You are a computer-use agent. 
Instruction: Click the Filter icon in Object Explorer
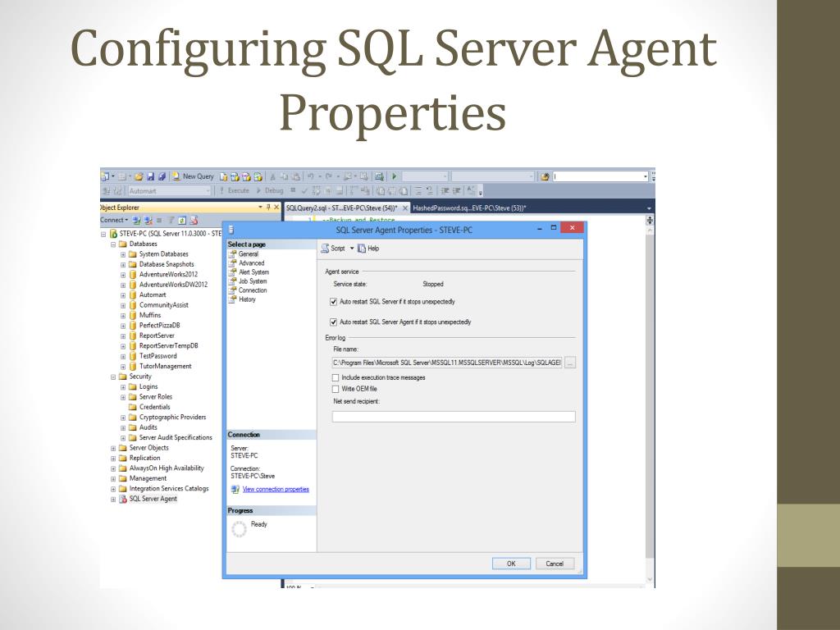(171, 220)
